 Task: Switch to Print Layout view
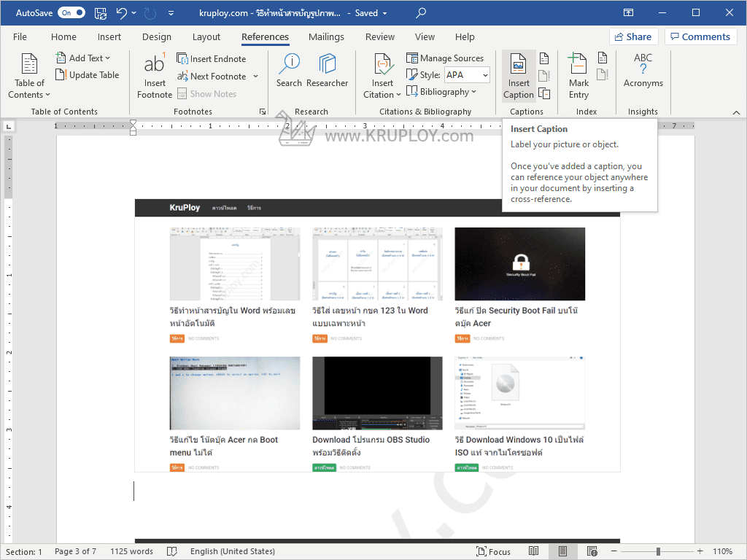[x=562, y=551]
